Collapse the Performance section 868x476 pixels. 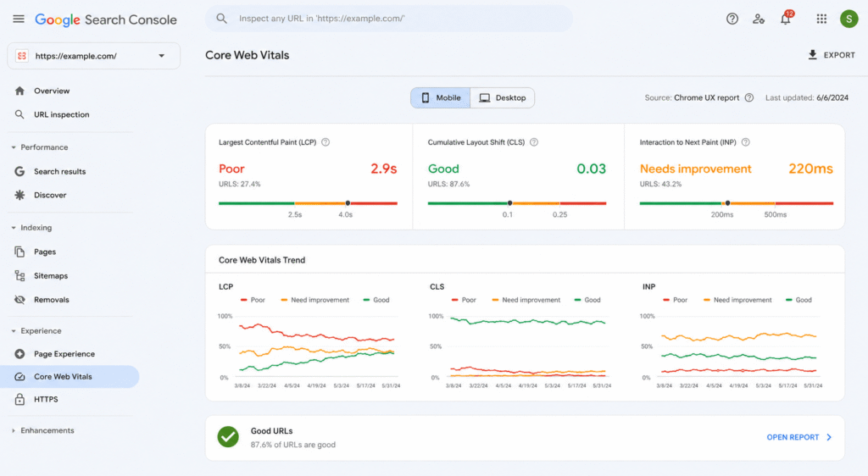14,147
